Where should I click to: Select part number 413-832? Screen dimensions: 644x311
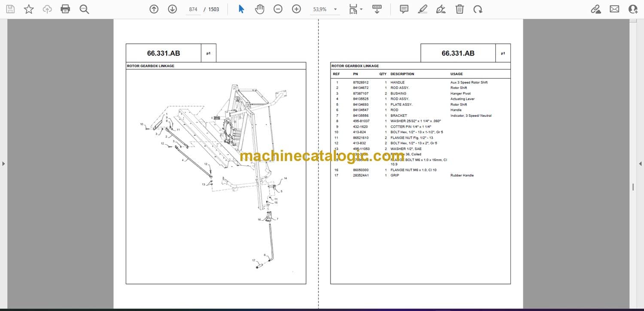click(x=359, y=143)
